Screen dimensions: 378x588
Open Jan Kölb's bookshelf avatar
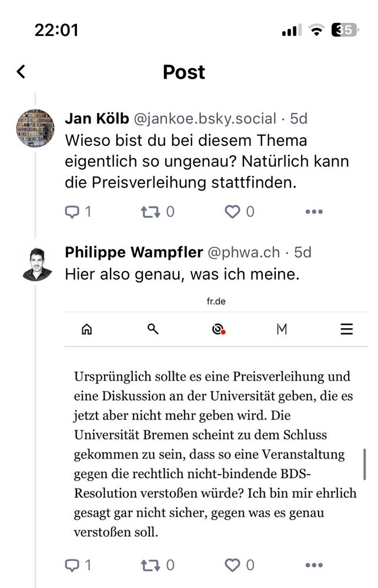point(35,128)
